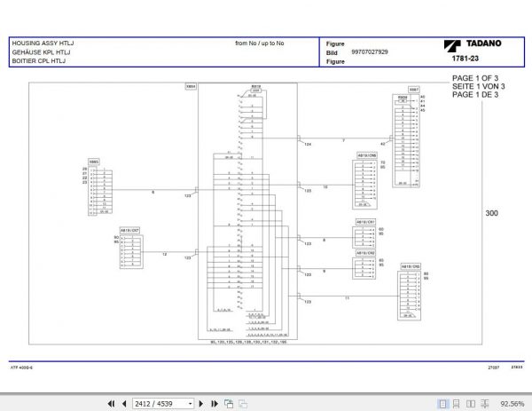Click cable number 12 on the CN7 line

(x=165, y=254)
